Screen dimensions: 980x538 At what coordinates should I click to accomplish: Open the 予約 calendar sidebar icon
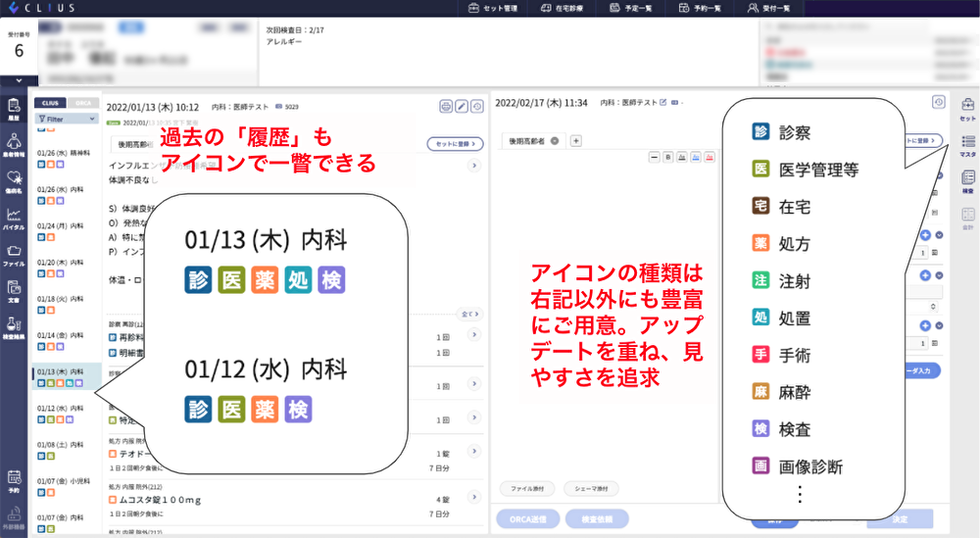tap(14, 481)
